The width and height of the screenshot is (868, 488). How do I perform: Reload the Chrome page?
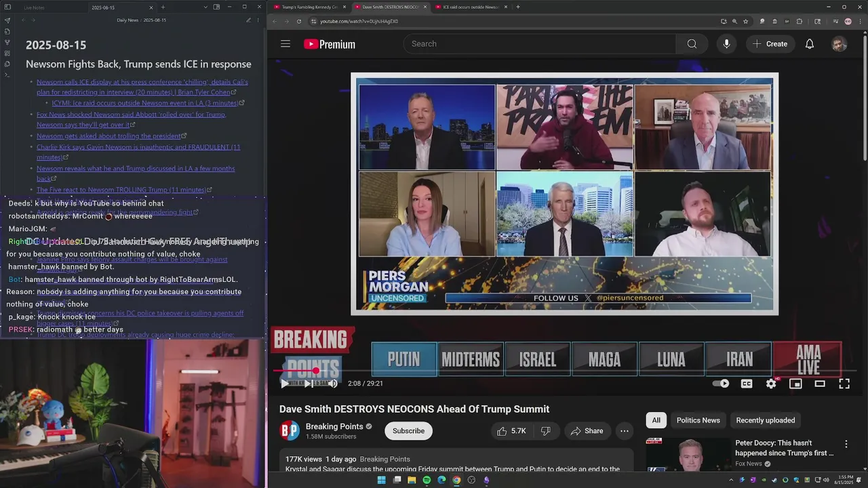click(x=299, y=21)
